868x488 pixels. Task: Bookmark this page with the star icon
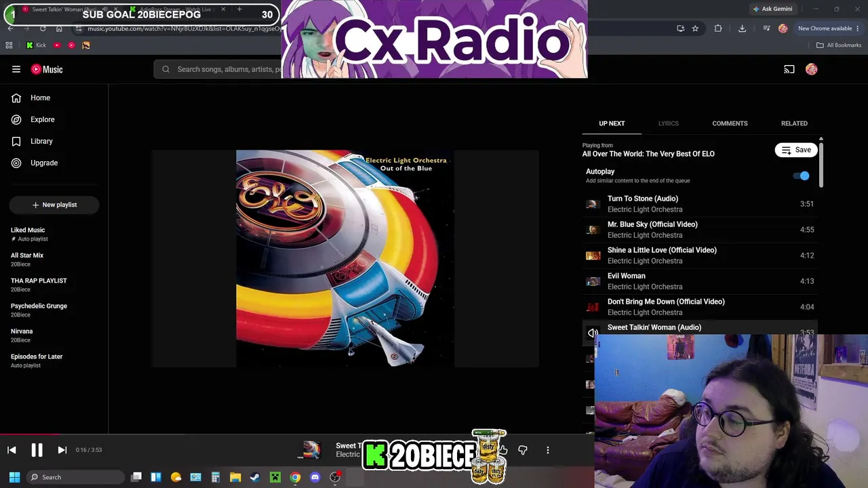click(x=695, y=28)
